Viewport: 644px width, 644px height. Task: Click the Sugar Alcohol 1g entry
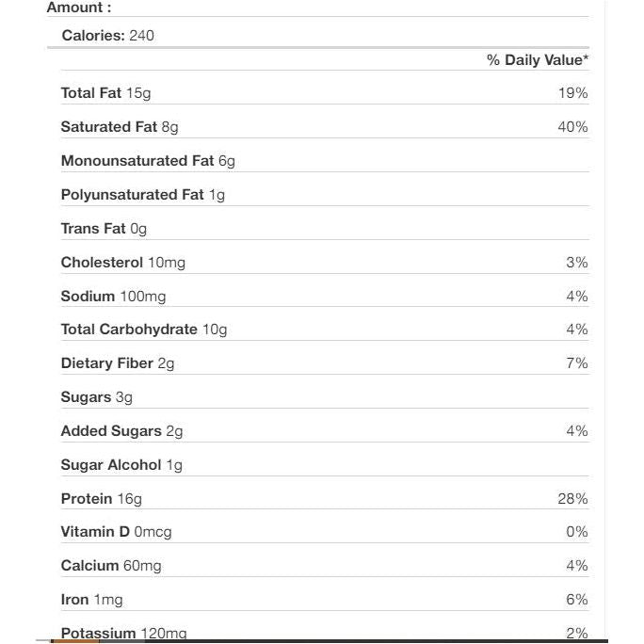(x=121, y=465)
